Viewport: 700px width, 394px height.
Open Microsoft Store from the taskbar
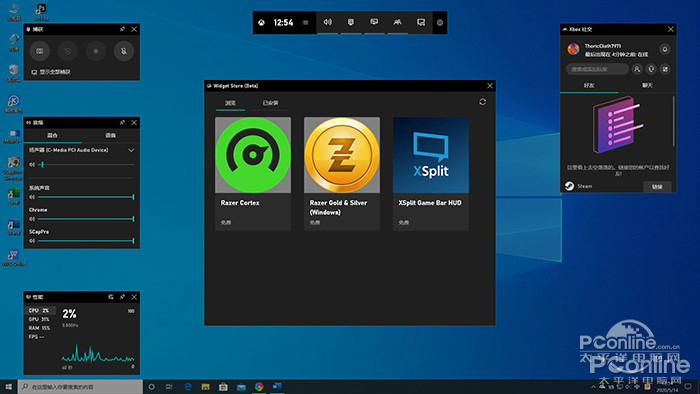(223, 386)
